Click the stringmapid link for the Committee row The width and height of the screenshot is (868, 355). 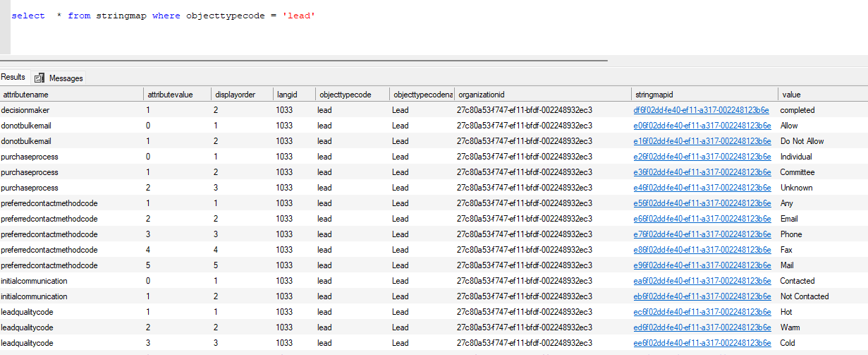[701, 172]
